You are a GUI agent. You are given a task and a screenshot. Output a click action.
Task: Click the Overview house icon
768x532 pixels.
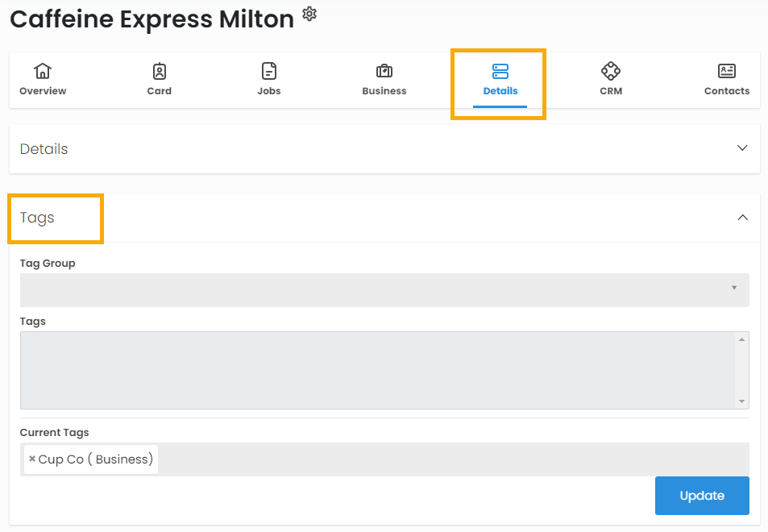(x=43, y=72)
